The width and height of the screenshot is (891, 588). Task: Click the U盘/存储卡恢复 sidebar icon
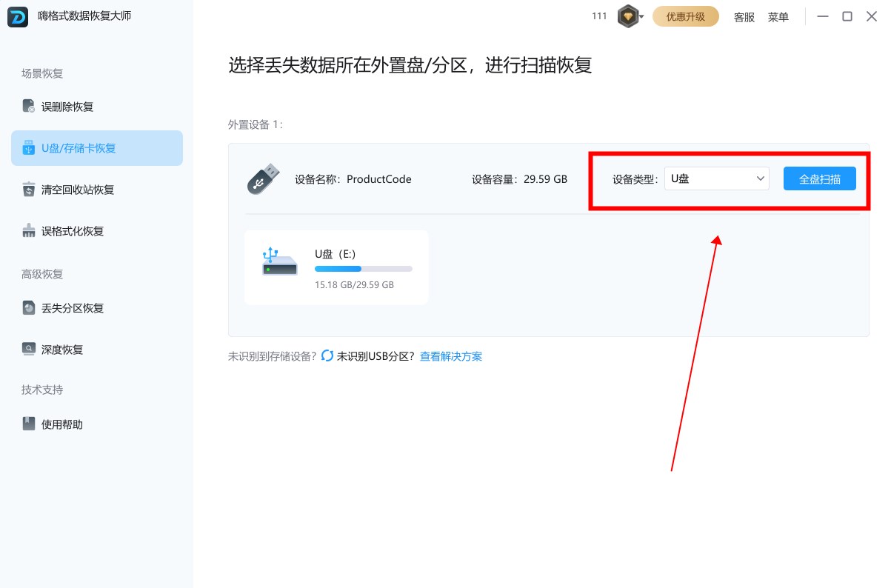28,148
